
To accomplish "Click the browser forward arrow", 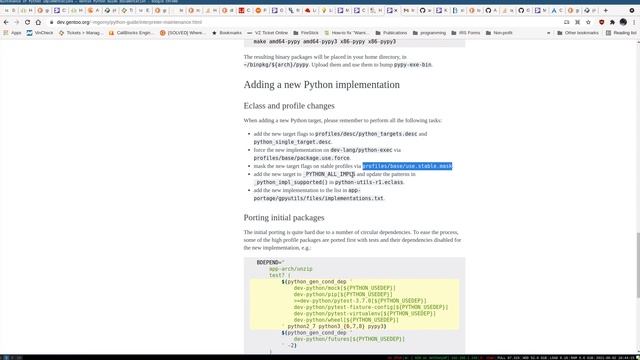I will coord(16,22).
